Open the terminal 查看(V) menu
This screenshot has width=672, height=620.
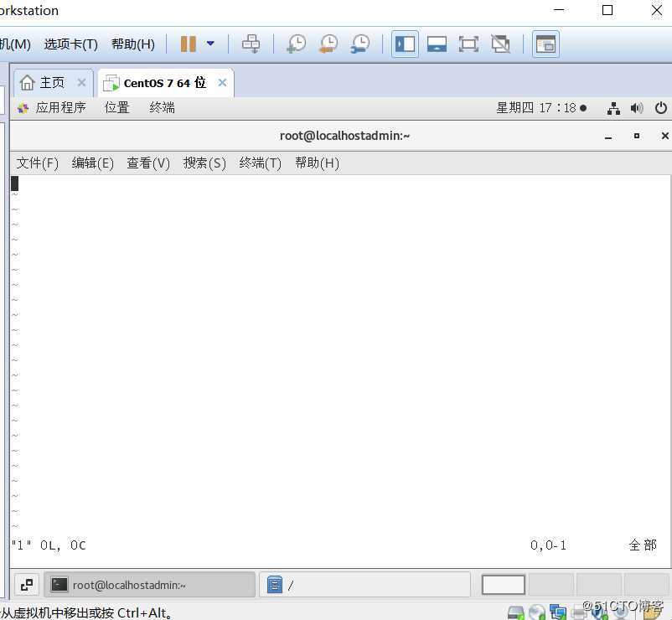(x=148, y=163)
